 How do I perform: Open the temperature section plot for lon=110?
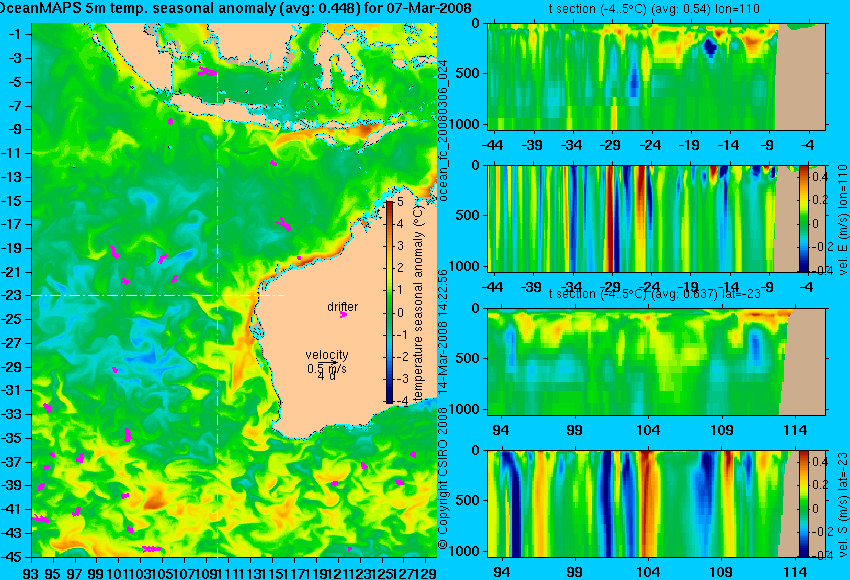pos(656,76)
